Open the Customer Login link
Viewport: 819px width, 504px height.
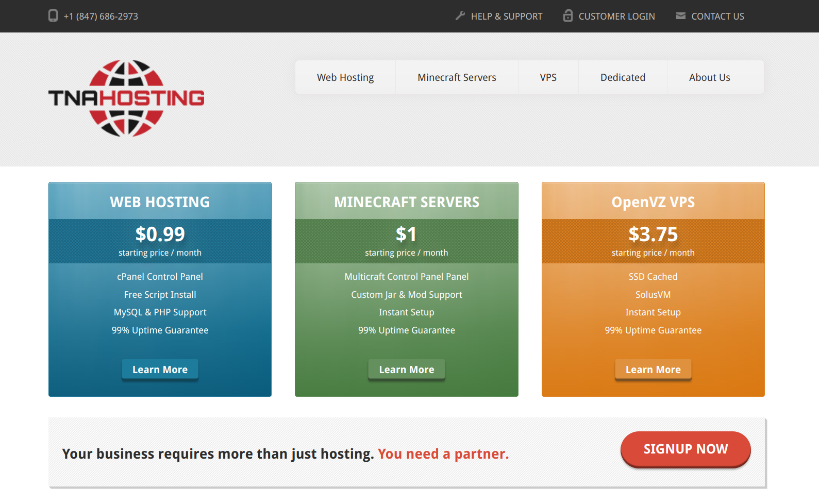pyautogui.click(x=617, y=16)
